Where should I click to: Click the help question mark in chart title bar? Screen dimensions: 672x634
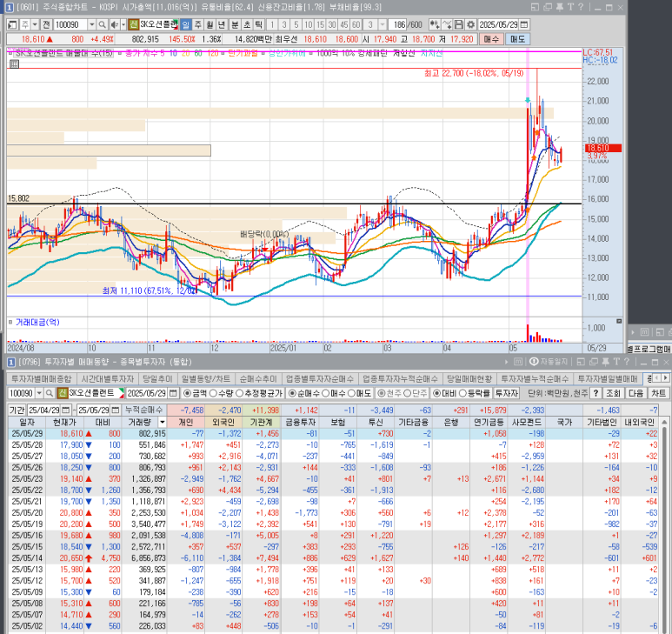[x=581, y=7]
